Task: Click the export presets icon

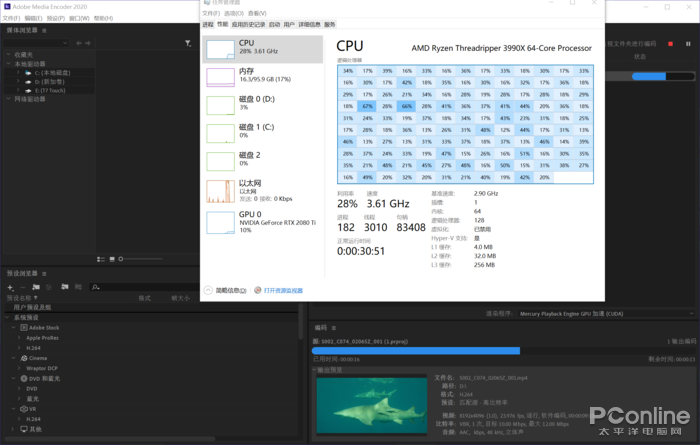Action: 78,287
